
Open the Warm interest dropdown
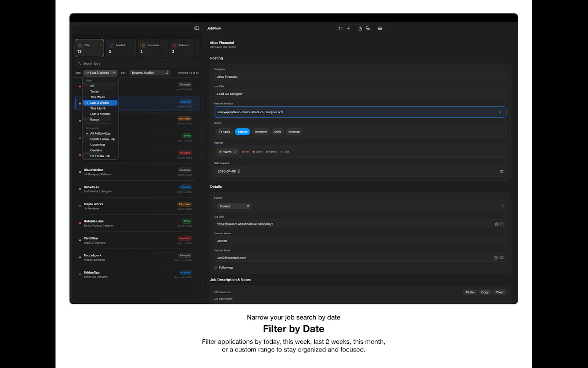click(x=228, y=152)
